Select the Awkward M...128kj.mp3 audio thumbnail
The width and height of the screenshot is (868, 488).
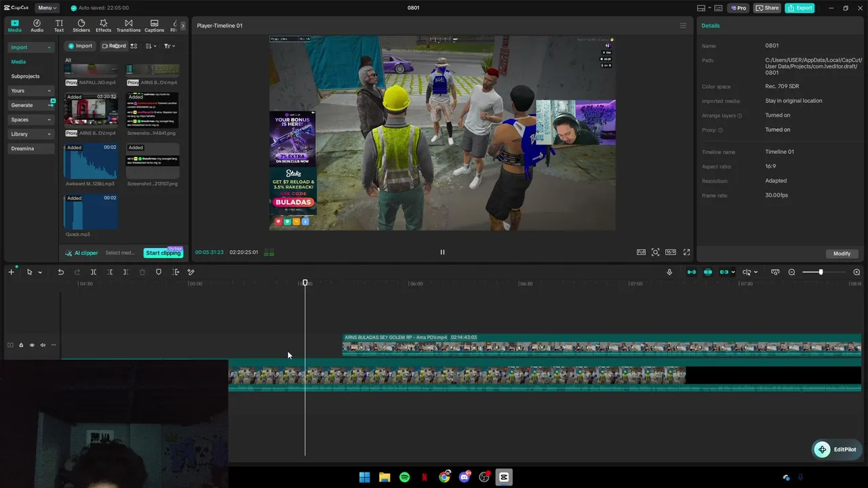(x=90, y=161)
